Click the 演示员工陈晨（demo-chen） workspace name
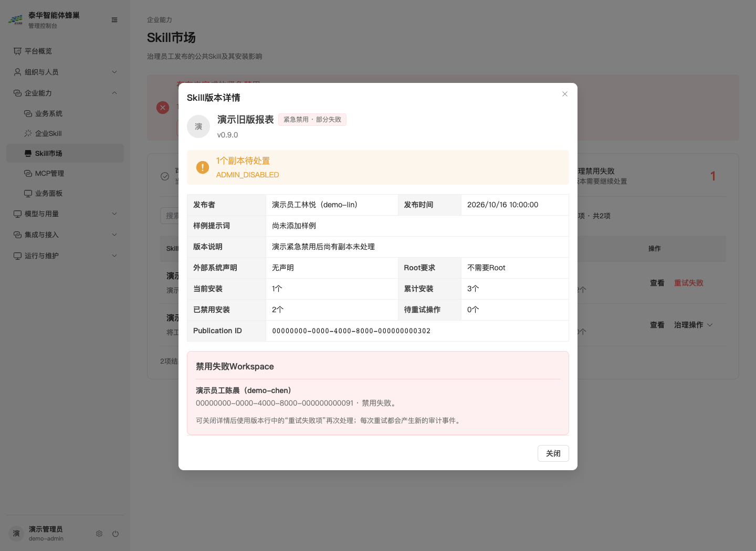 point(244,390)
